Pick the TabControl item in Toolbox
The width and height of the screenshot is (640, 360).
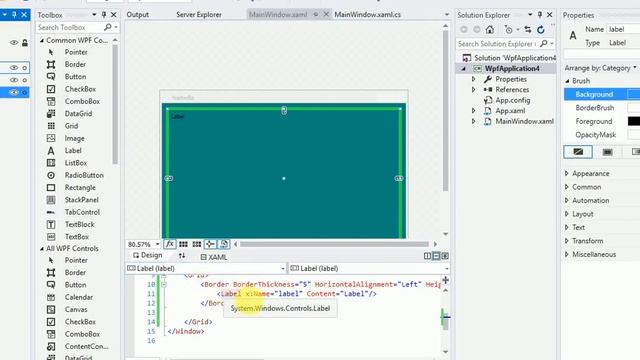(82, 212)
